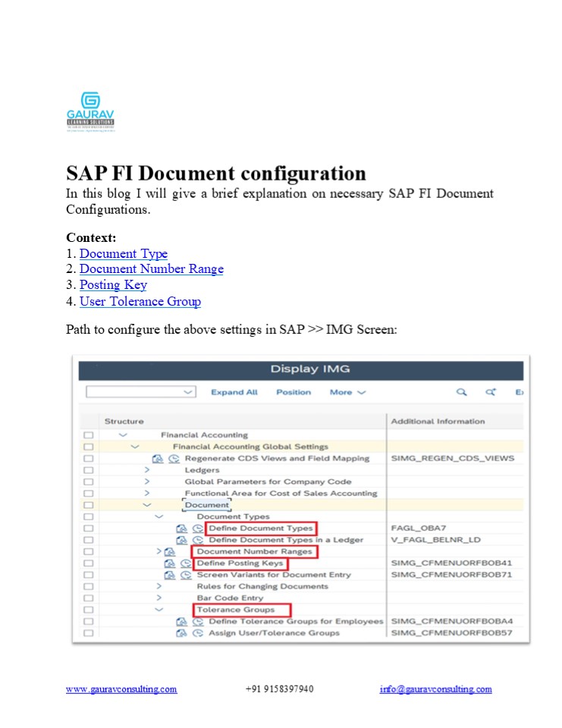Screen dimensions: 562x728
Task: Click Expand All in IMG toolbar
Action: click(234, 392)
